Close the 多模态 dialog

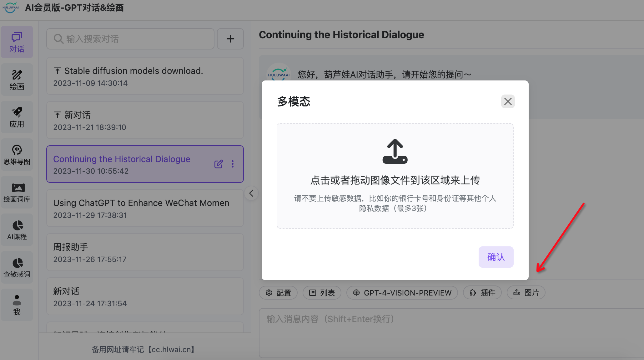508,101
